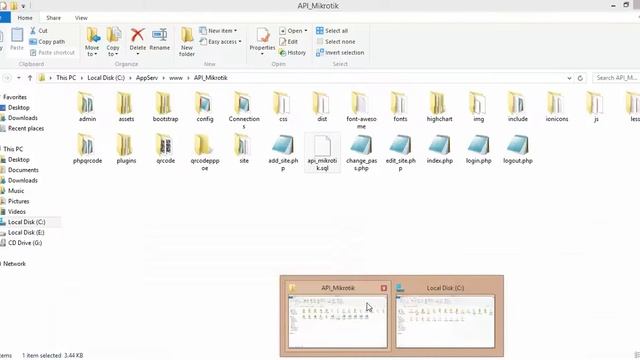Switch to the View ribbon tab
This screenshot has width=640, height=360.
[81, 18]
